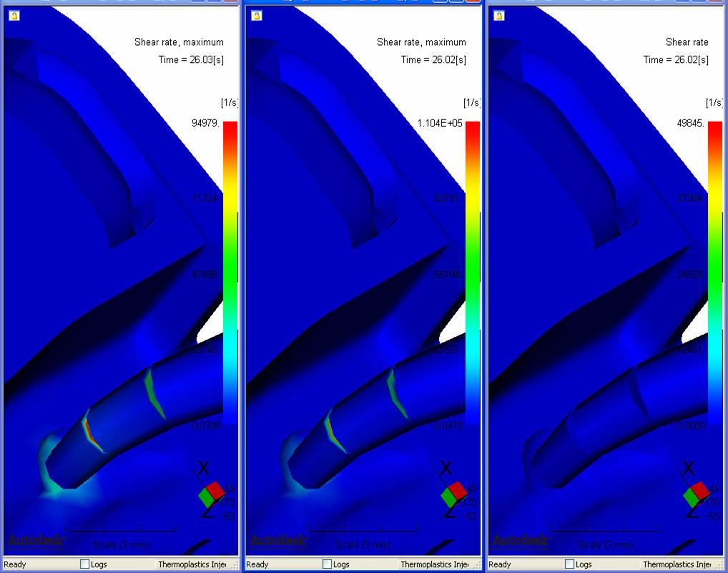Click the lock icon in the right viewport
Viewport: 728px width, 573px height.
[501, 16]
